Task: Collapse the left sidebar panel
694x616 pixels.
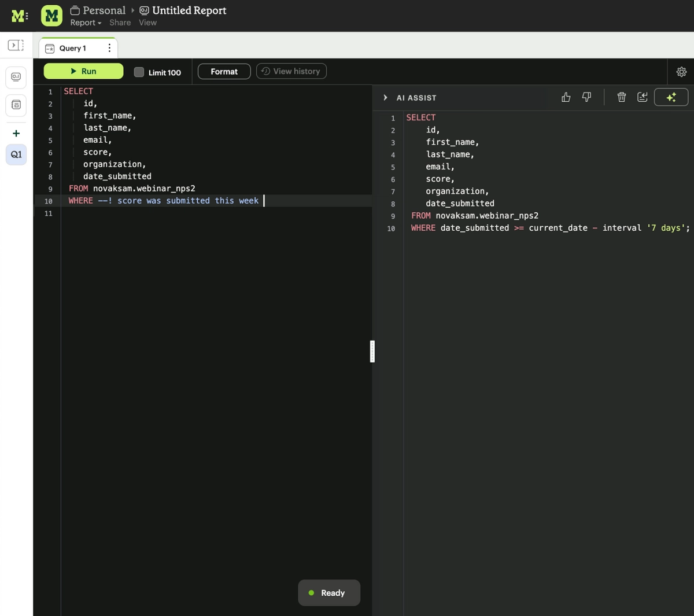Action: click(x=16, y=45)
